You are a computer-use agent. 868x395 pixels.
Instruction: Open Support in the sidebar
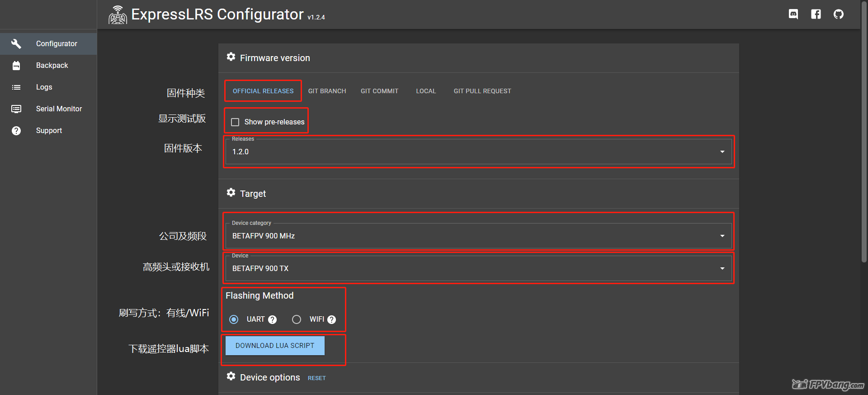(x=48, y=131)
